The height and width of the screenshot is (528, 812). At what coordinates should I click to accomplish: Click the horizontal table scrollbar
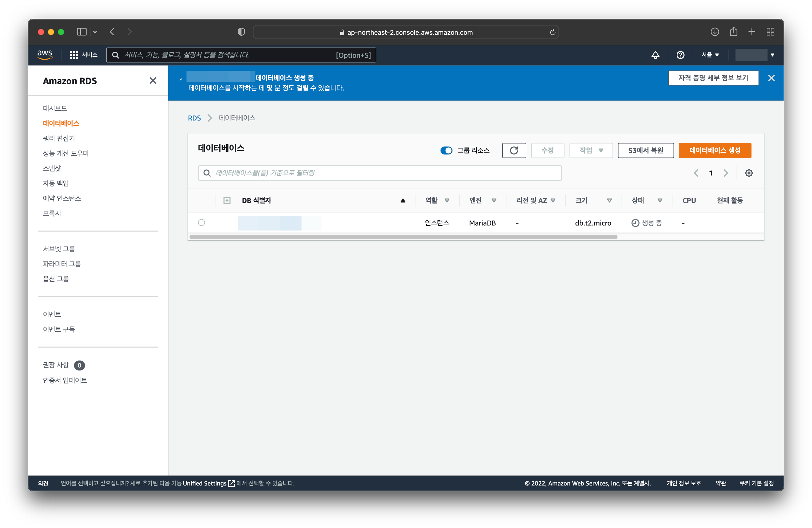coord(403,237)
